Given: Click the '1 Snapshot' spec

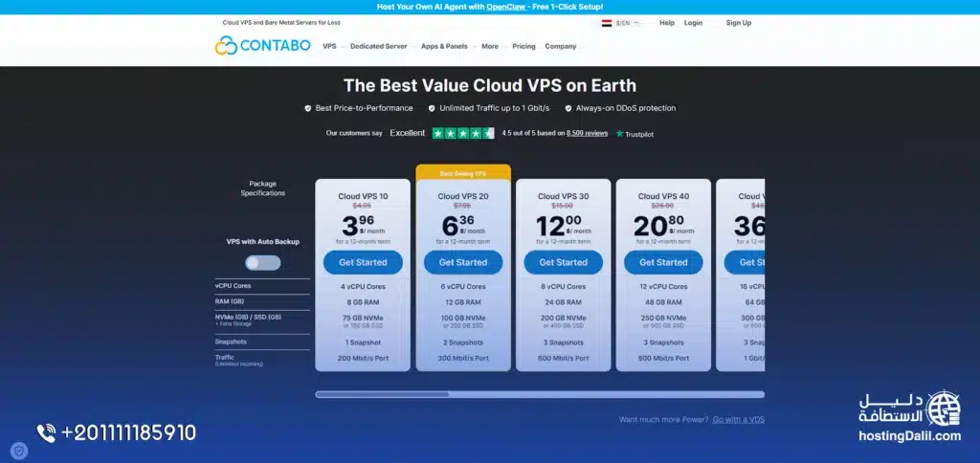Looking at the screenshot, I should (x=363, y=343).
